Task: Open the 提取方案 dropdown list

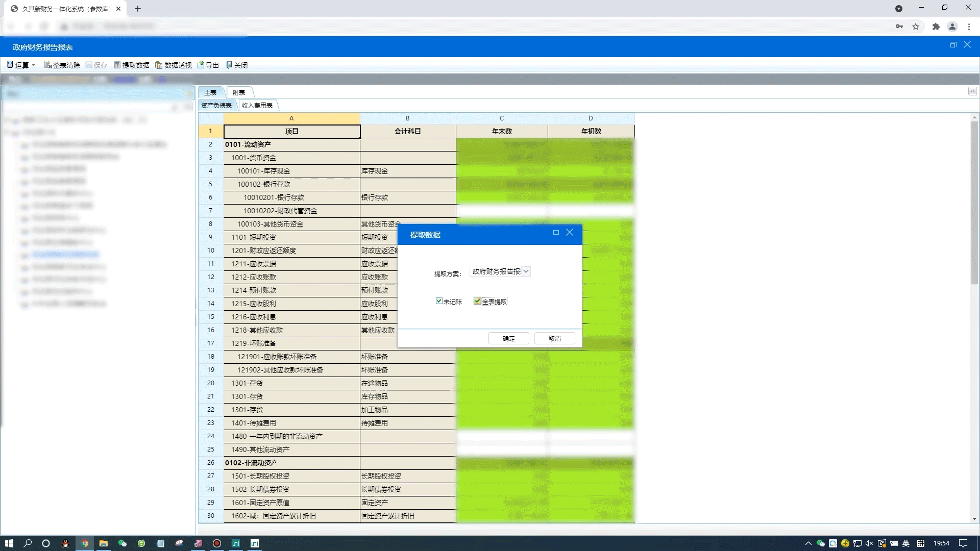Action: pyautogui.click(x=526, y=271)
